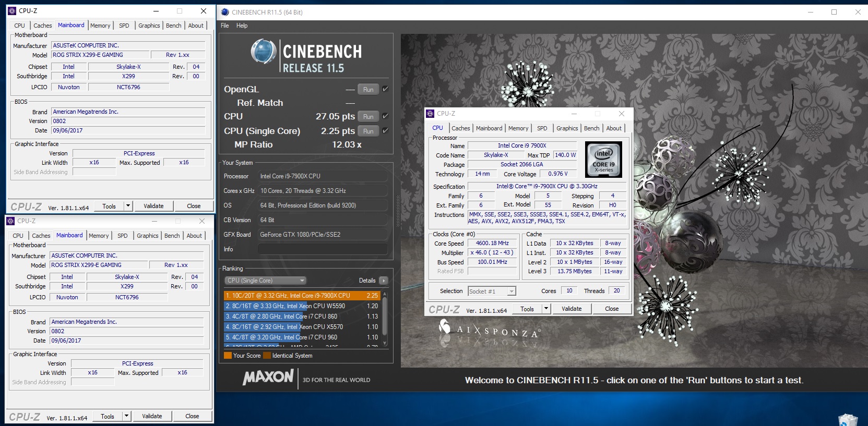This screenshot has height=426, width=868.
Task: Click the MAXON logo at bottom
Action: 268,378
